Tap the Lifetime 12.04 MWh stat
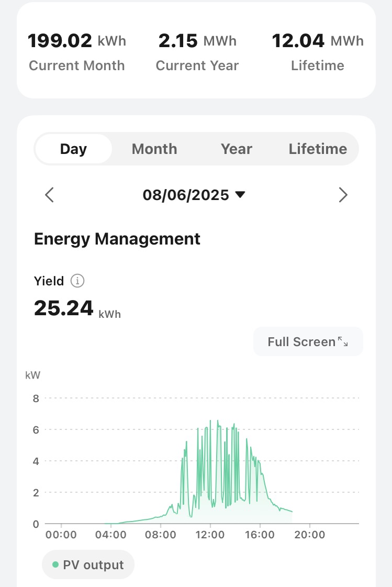Viewport: 392px width, 587px height. (318, 52)
